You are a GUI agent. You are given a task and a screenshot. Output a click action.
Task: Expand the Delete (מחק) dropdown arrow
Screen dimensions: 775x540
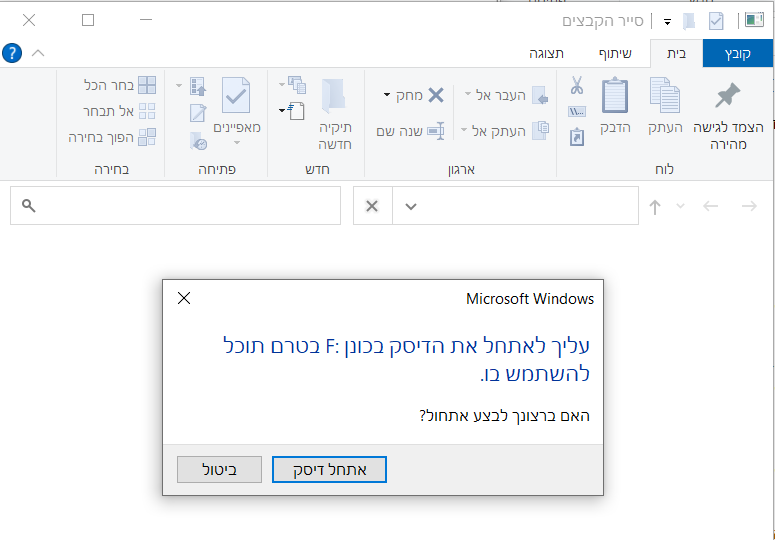click(387, 95)
